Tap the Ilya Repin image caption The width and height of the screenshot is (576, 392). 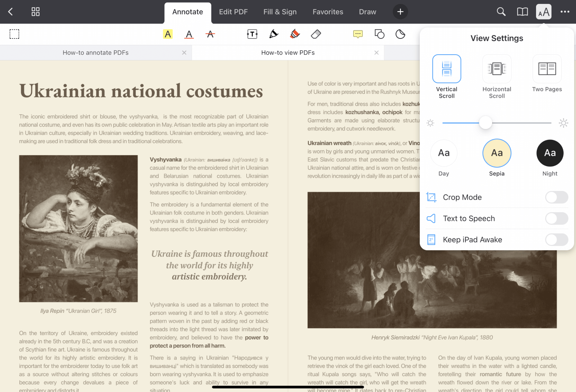(78, 311)
